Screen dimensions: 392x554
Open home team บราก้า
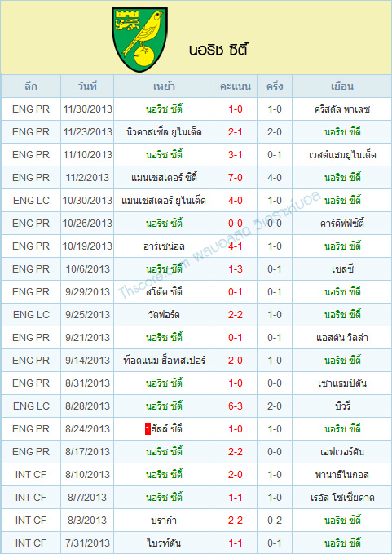pyautogui.click(x=164, y=521)
